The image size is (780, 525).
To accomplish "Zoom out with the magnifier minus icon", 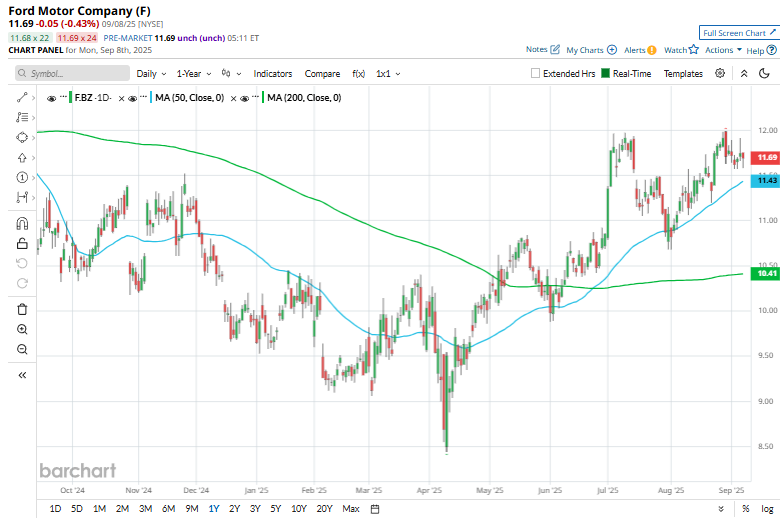I will (22, 349).
